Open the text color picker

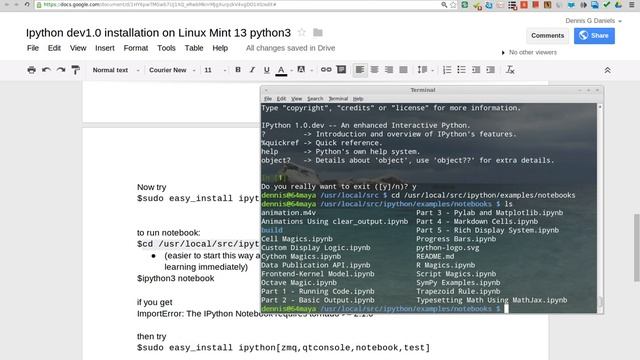point(281,70)
